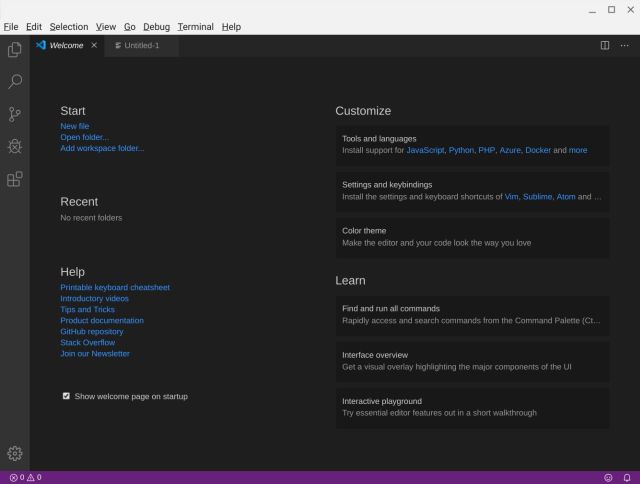This screenshot has width=640, height=484.
Task: Install Azure tools support
Action: click(x=510, y=150)
